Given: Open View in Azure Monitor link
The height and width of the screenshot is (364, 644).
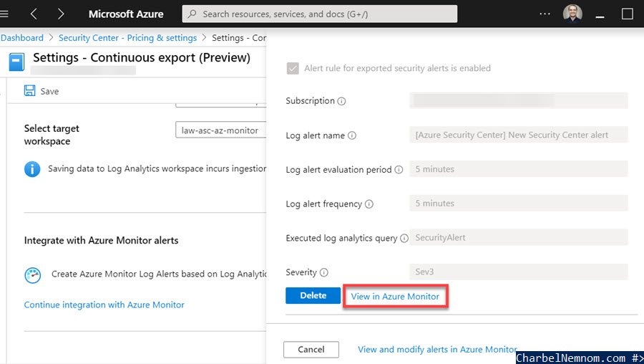Looking at the screenshot, I should point(395,297).
